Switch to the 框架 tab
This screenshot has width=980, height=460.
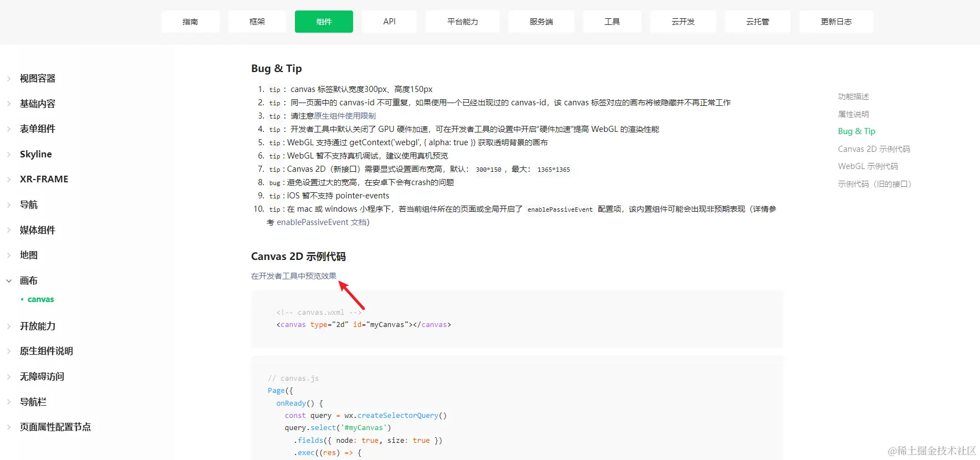[257, 22]
